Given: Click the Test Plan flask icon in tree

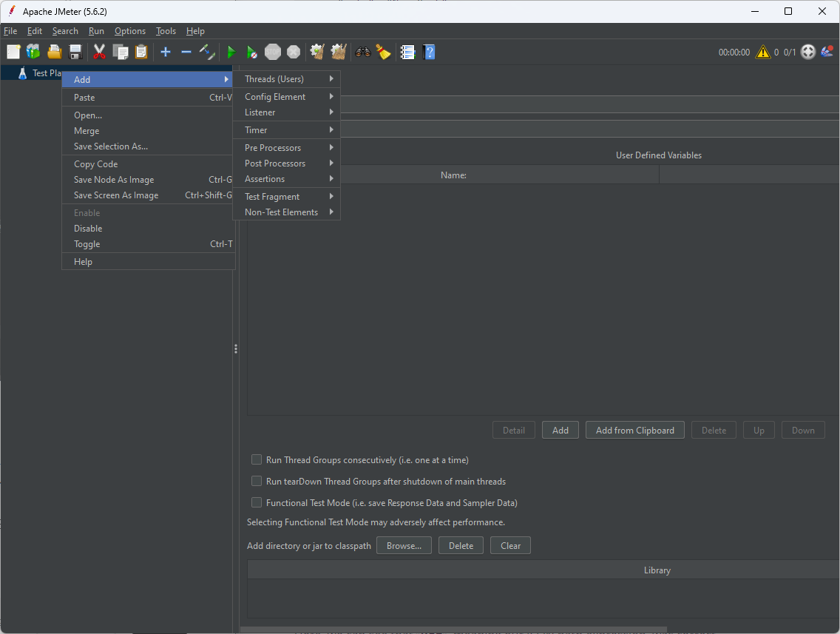Looking at the screenshot, I should 22,73.
